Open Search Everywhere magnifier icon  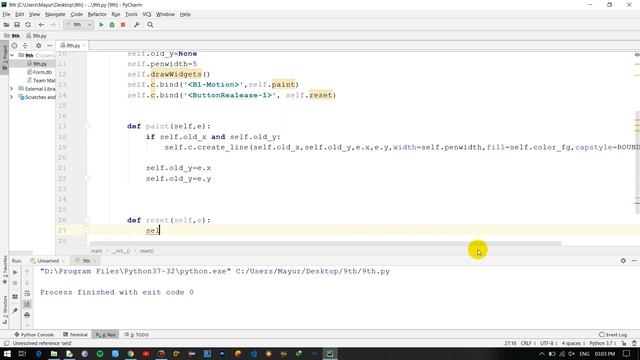150,25
